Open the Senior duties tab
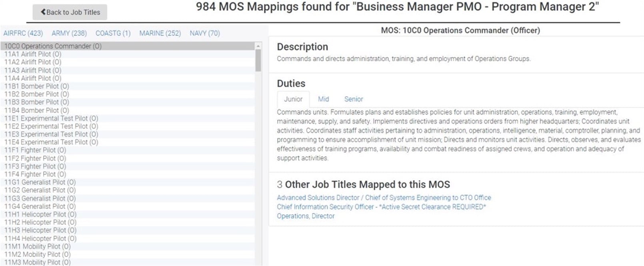This screenshot has width=644, height=266. point(354,99)
